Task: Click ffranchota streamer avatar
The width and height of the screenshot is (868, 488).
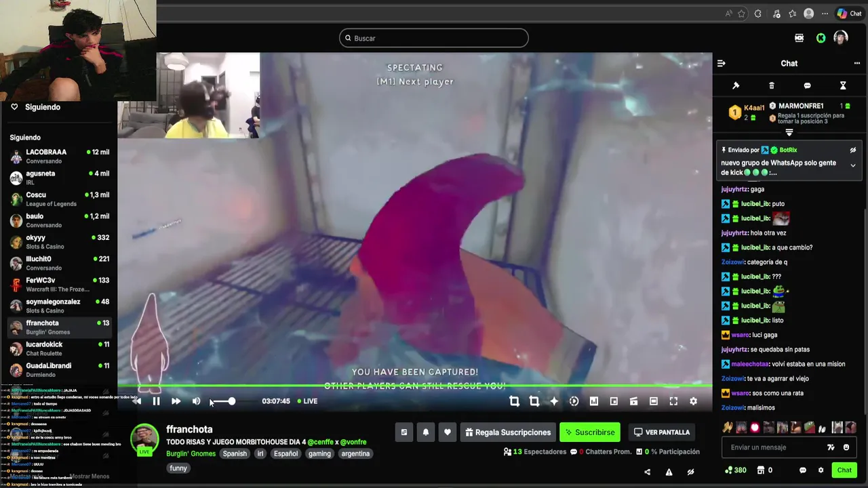Action: tap(144, 439)
